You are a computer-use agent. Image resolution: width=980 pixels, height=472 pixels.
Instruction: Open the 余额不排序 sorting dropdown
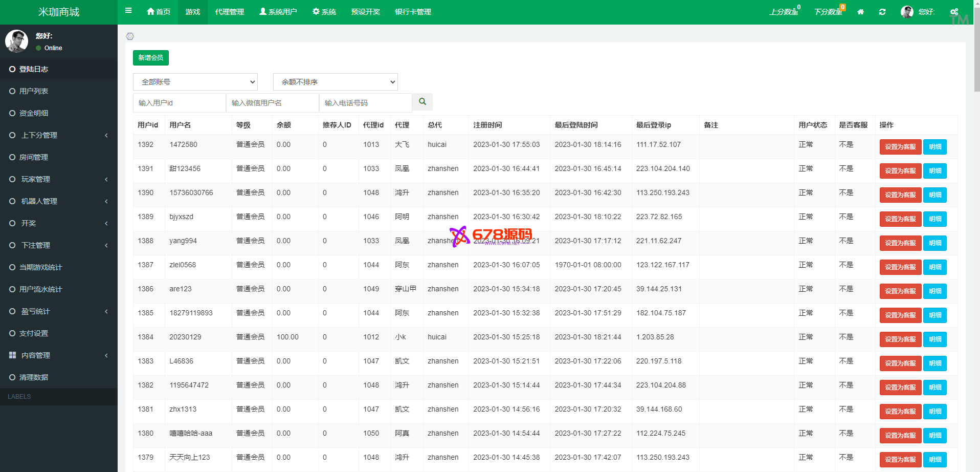pyautogui.click(x=335, y=82)
